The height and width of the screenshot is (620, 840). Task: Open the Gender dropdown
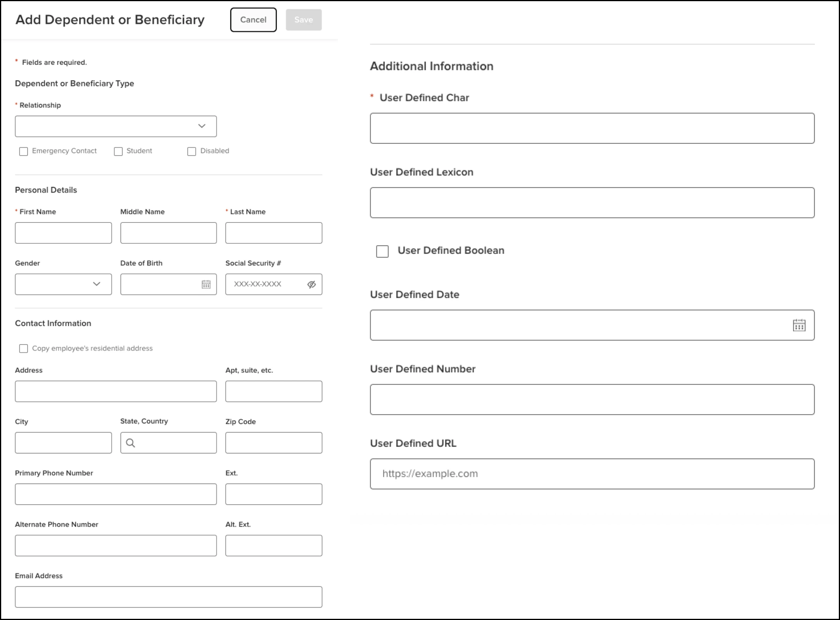[x=63, y=284]
